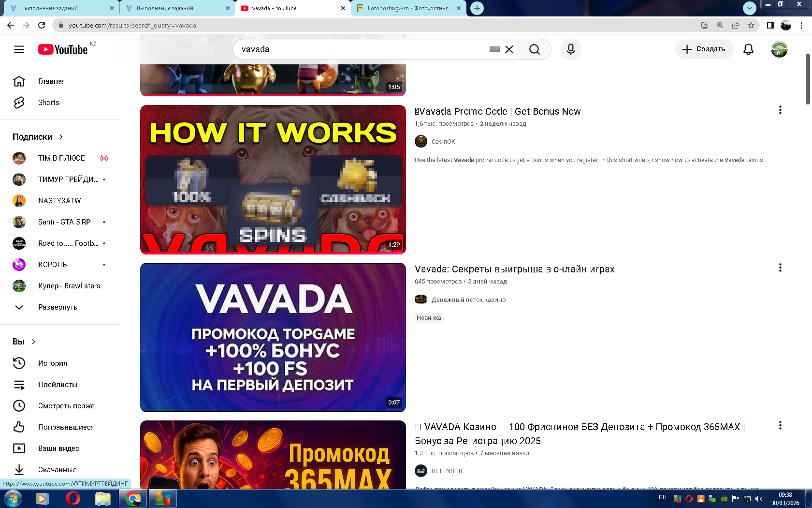Open Shorts in the sidebar
This screenshot has height=508, width=812.
pyautogui.click(x=59, y=103)
